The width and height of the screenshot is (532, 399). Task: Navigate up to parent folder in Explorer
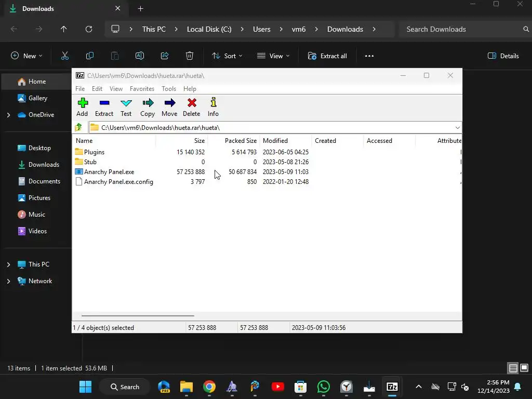(64, 29)
